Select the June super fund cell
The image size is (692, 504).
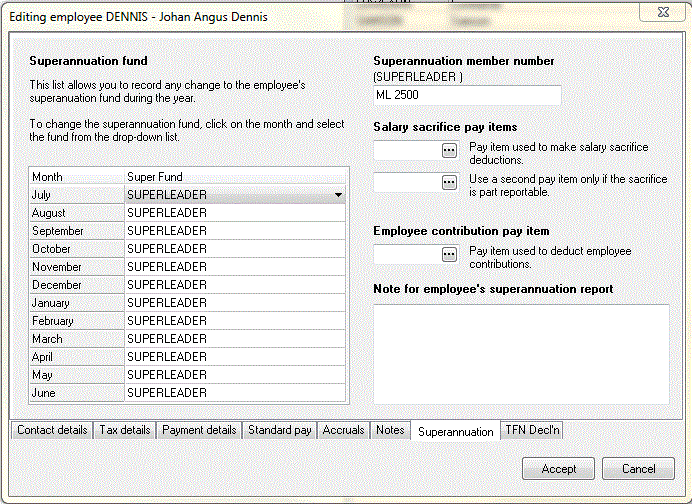[x=235, y=393]
